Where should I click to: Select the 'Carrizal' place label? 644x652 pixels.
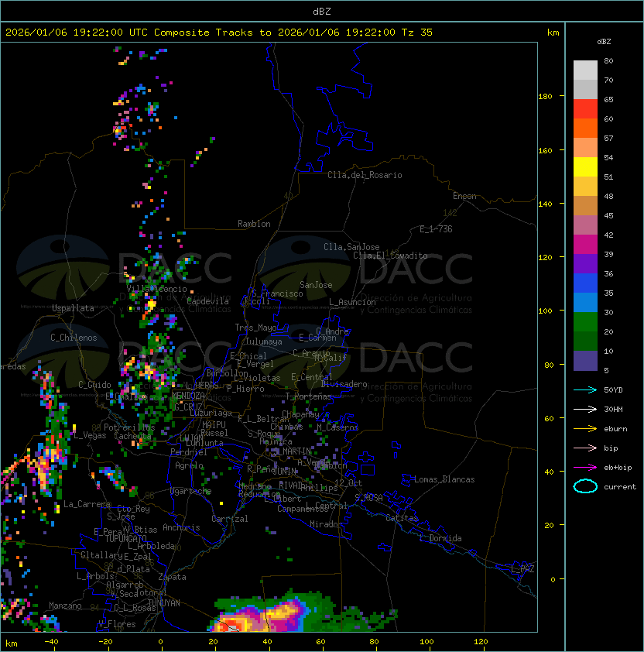[x=230, y=519]
